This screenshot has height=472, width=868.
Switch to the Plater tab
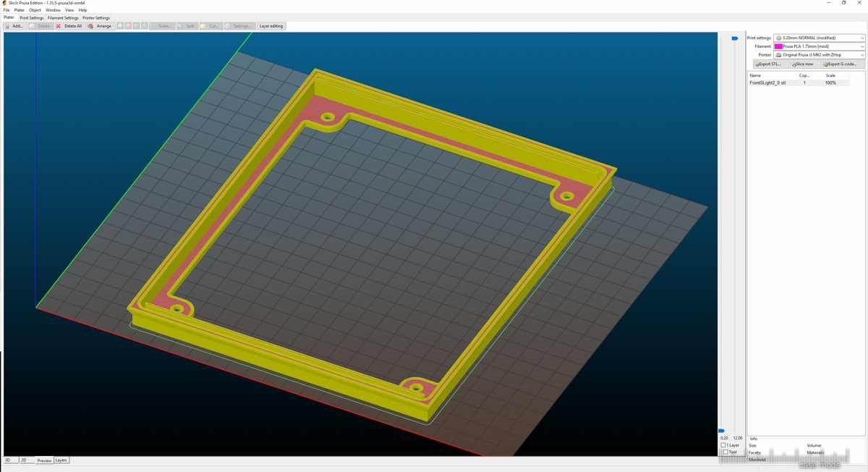[x=9, y=17]
